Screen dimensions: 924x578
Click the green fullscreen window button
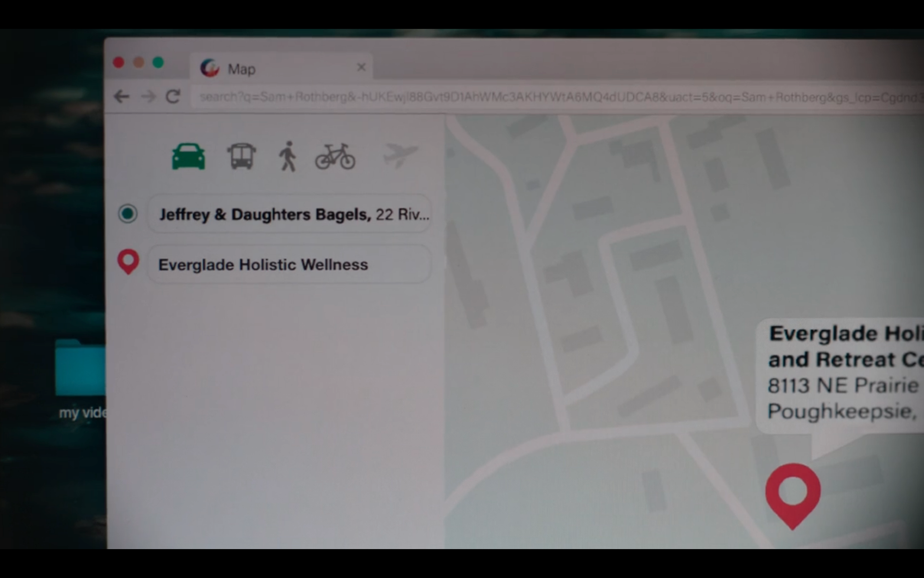click(x=158, y=63)
